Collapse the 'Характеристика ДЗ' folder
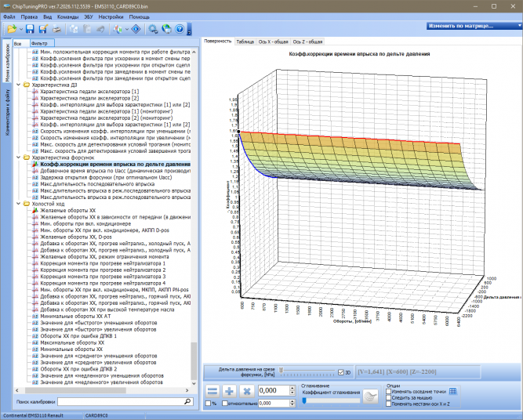523x420 pixels. (x=19, y=85)
